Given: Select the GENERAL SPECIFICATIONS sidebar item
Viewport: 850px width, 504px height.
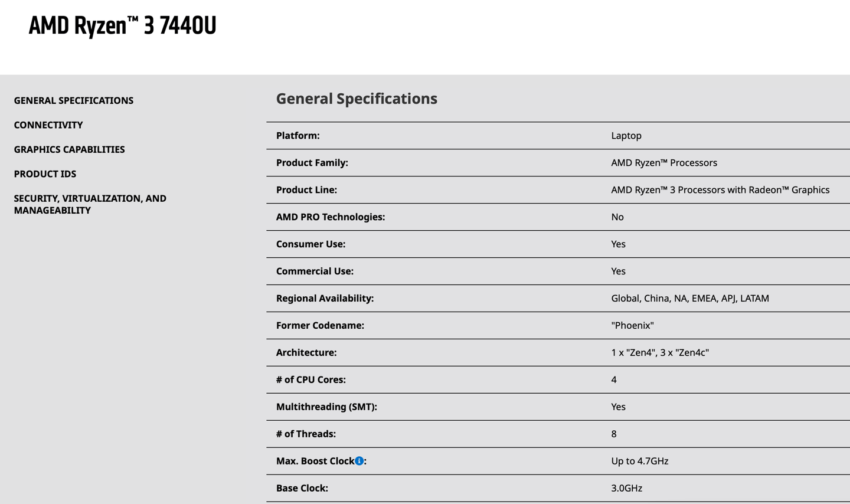Looking at the screenshot, I should [74, 100].
